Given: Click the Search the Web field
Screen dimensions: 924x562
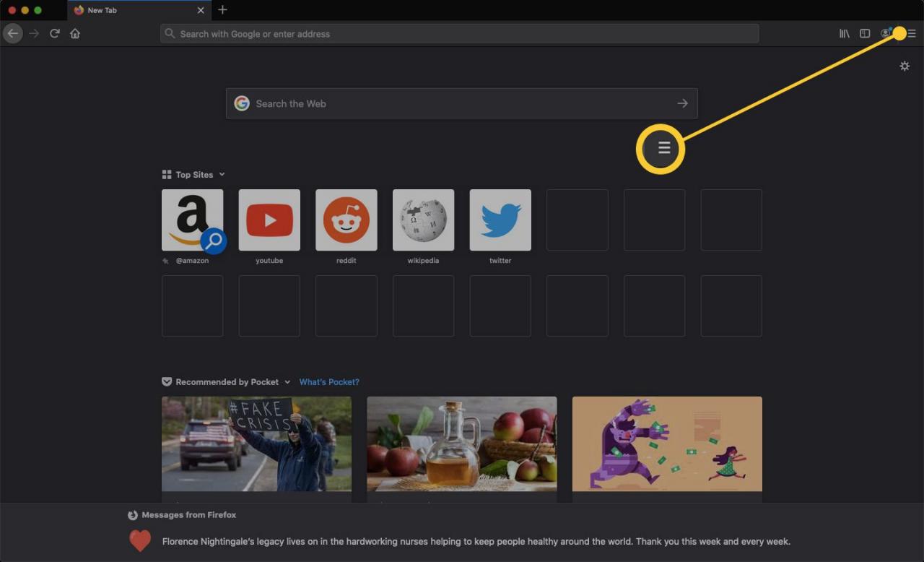Looking at the screenshot, I should (x=462, y=103).
